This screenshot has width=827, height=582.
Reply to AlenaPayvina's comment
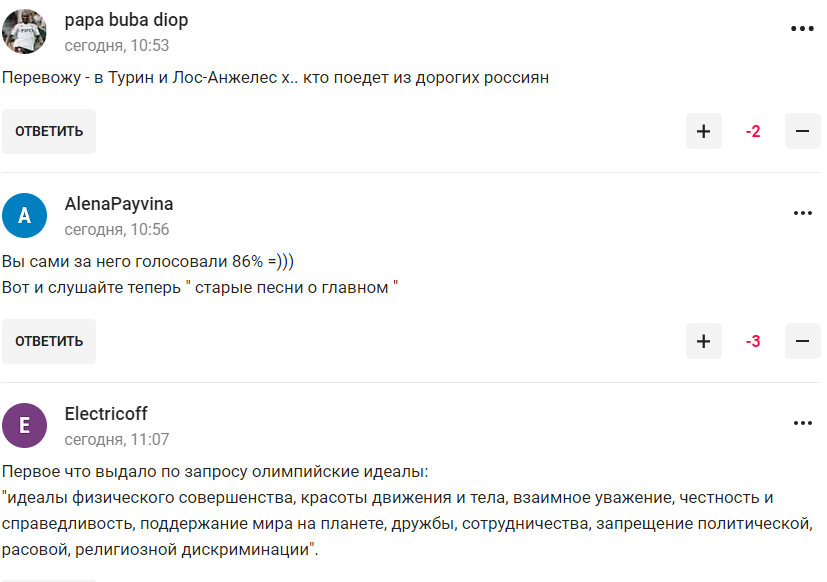49,341
